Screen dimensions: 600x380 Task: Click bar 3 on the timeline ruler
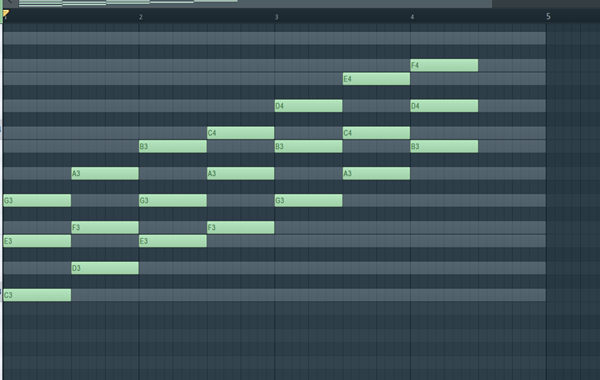(276, 17)
